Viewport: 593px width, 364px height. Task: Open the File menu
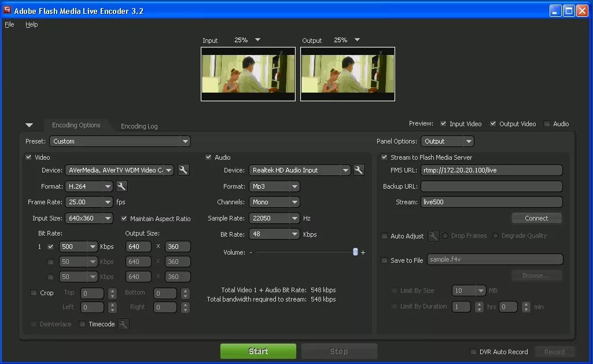pos(9,24)
